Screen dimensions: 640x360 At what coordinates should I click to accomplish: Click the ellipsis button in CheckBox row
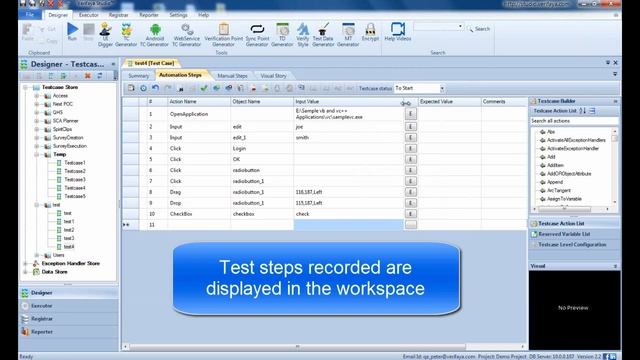[411, 214]
